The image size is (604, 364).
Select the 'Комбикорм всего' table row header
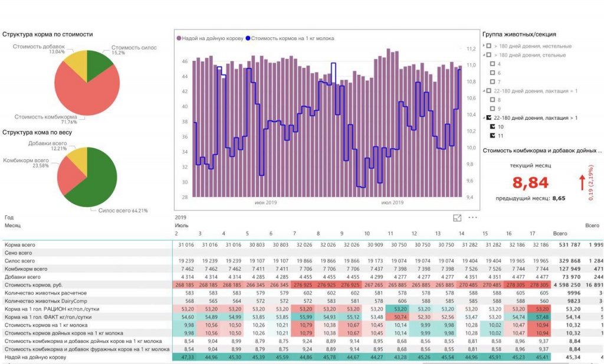[x=26, y=269]
